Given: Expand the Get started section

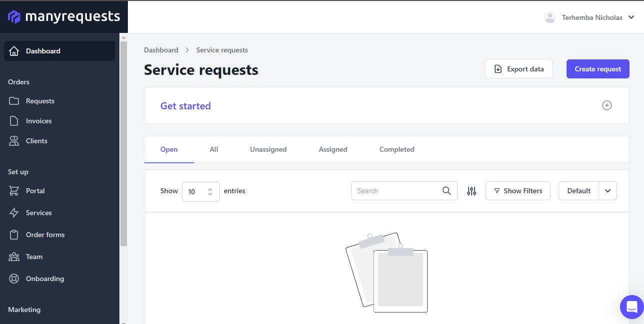Looking at the screenshot, I should [x=607, y=105].
